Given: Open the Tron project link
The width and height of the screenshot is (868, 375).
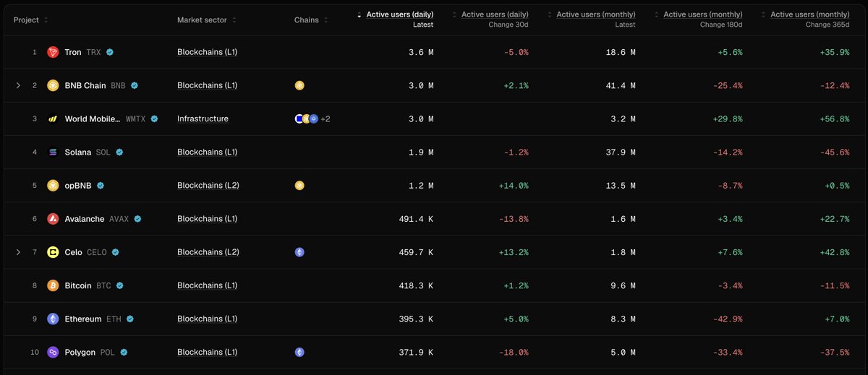Looking at the screenshot, I should (x=73, y=52).
